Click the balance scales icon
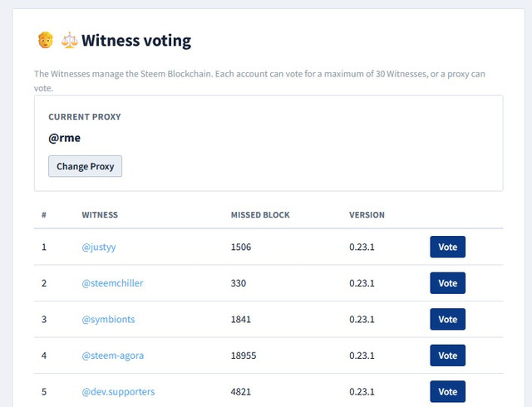 69,40
